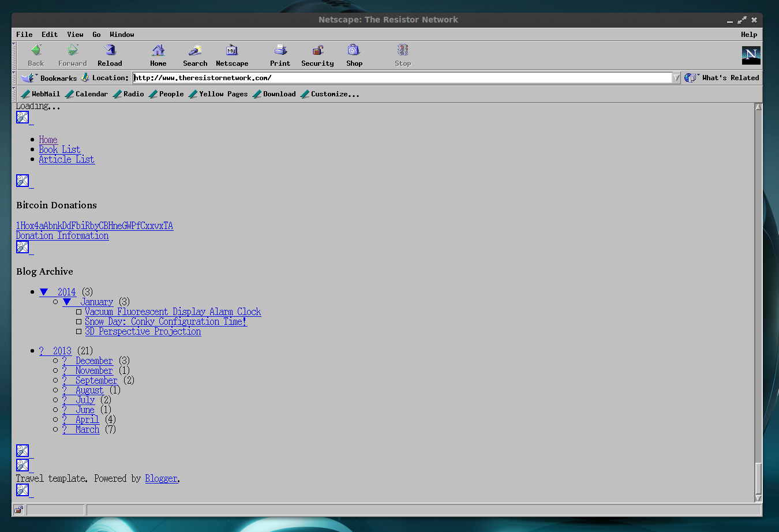This screenshot has width=779, height=532.
Task: Open the March archive link
Action: click(x=88, y=429)
